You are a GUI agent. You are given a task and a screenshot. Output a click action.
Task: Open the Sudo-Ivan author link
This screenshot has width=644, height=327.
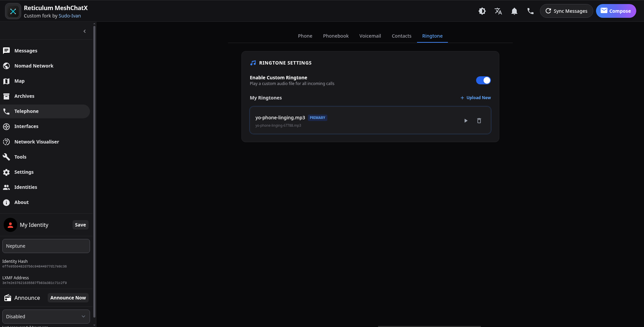pyautogui.click(x=70, y=16)
